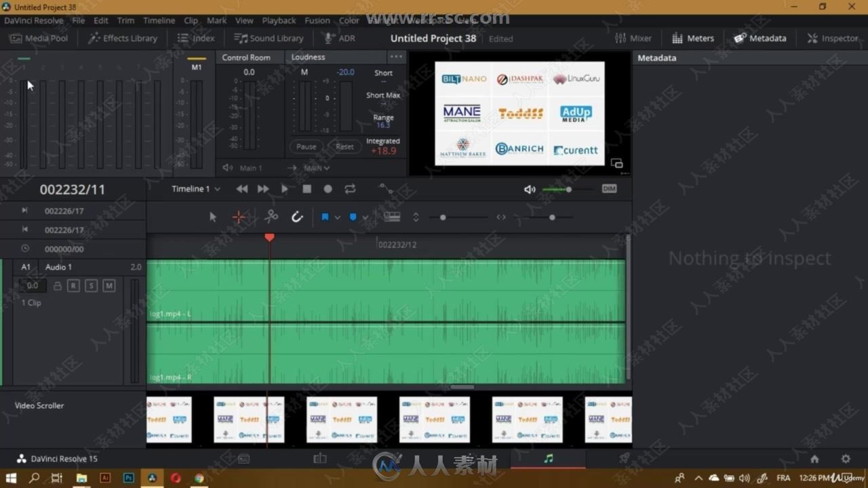
Task: Open the Media Pool panel
Action: [39, 38]
